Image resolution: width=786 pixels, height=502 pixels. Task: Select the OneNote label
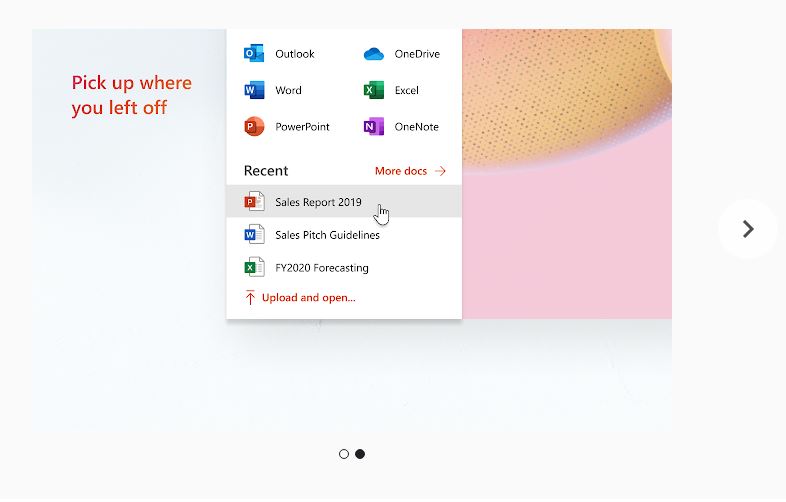tap(417, 127)
